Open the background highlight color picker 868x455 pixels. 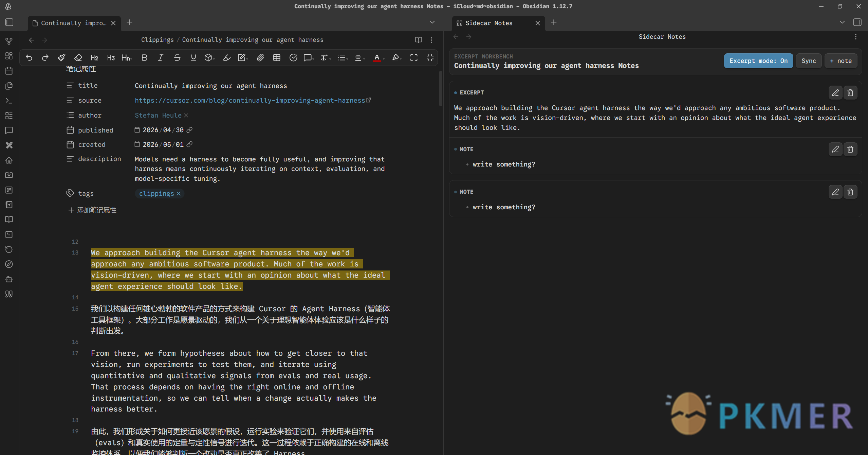[396, 58]
